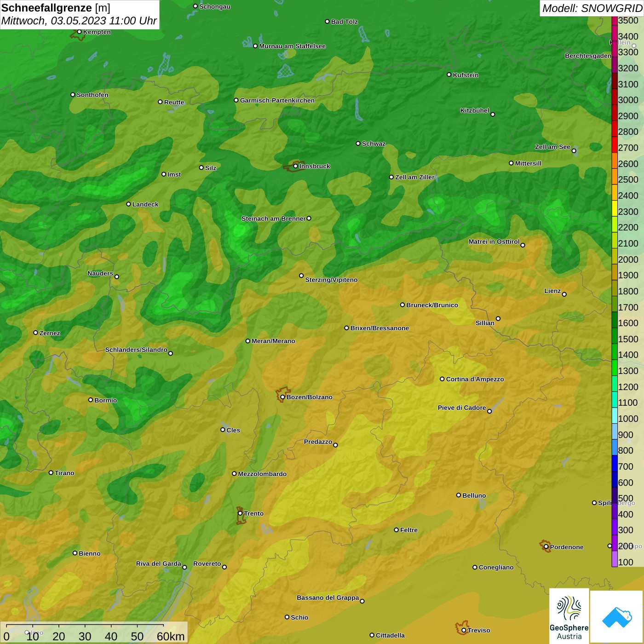
Task: Click the Modell: SNOWGRID label
Action: (592, 8)
